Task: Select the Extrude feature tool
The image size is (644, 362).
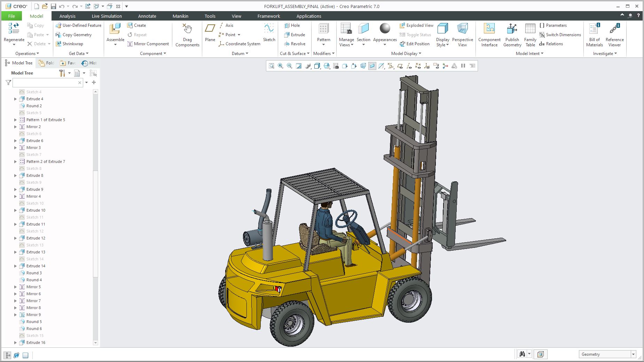Action: pyautogui.click(x=295, y=34)
